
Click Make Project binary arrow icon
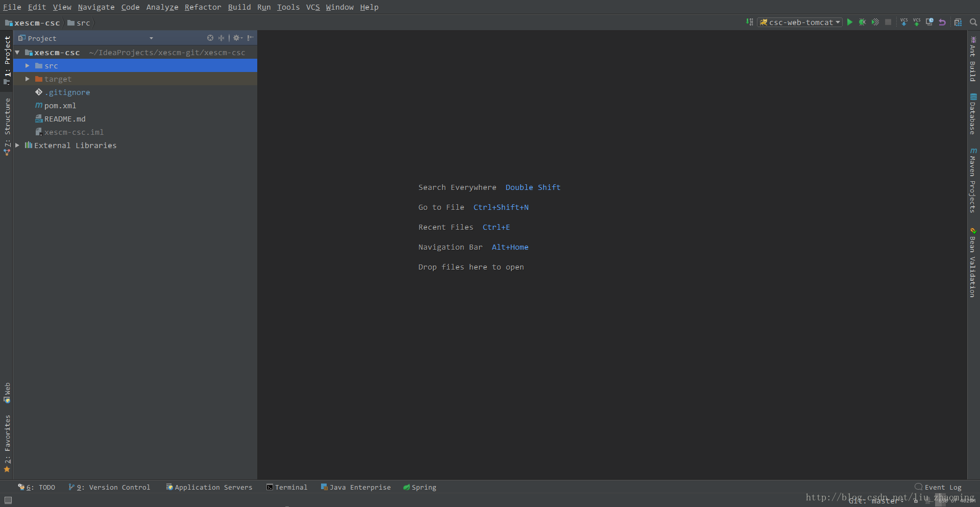749,22
